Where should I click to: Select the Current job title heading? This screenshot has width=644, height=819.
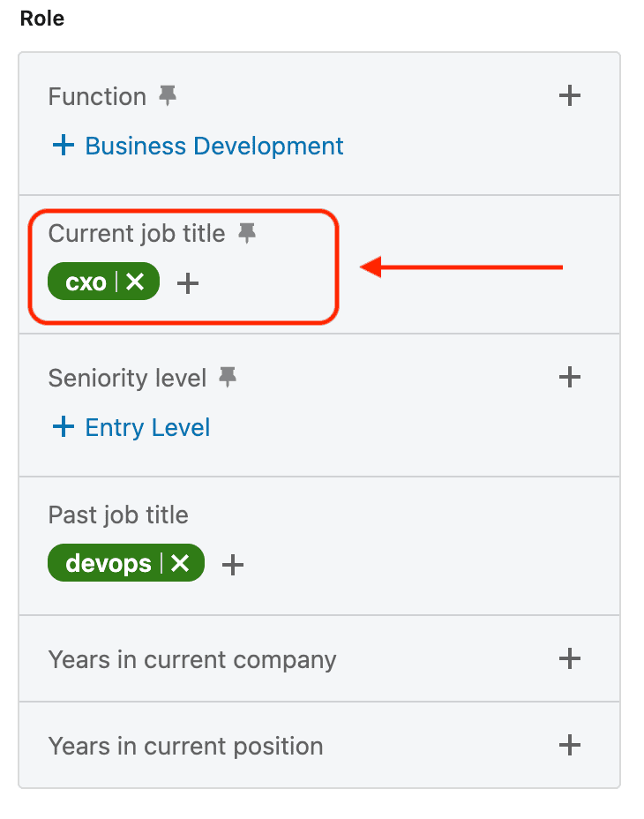(x=137, y=233)
